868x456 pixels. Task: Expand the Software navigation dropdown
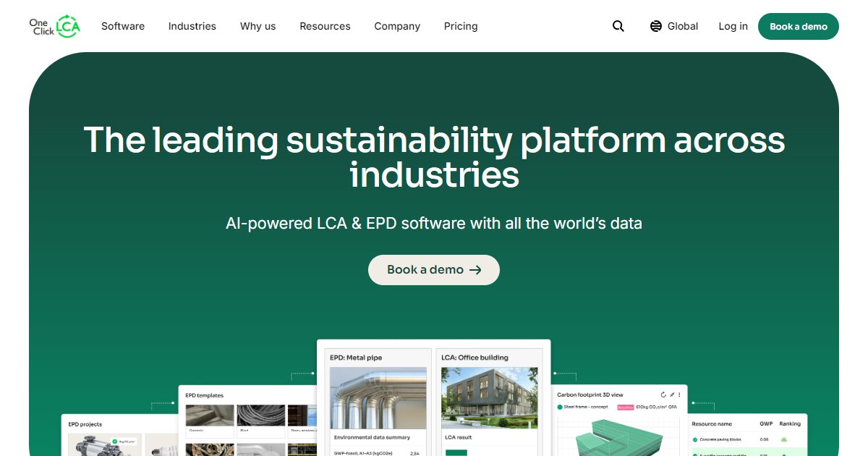click(x=122, y=26)
